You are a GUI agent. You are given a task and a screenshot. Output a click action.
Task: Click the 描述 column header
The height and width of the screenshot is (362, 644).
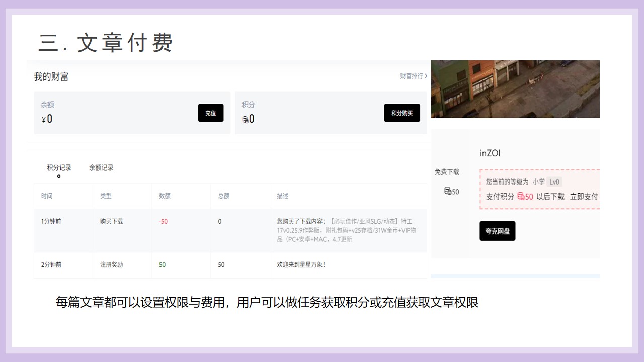(x=283, y=196)
